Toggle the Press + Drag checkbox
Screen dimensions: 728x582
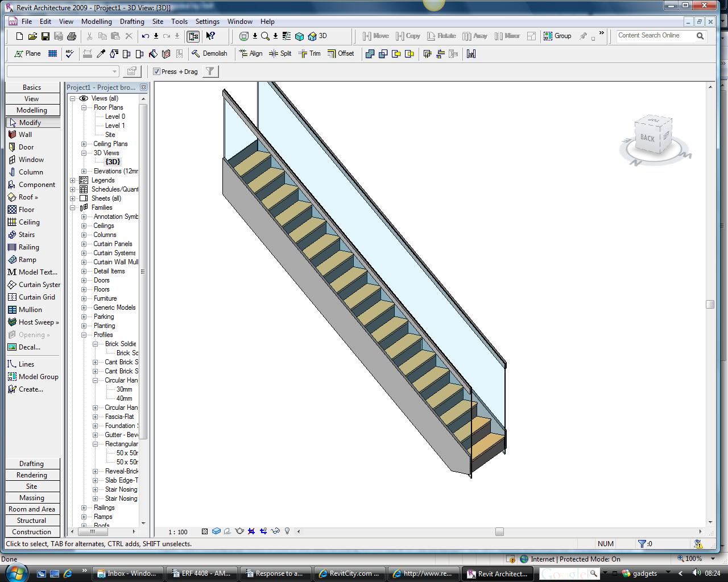pyautogui.click(x=157, y=72)
